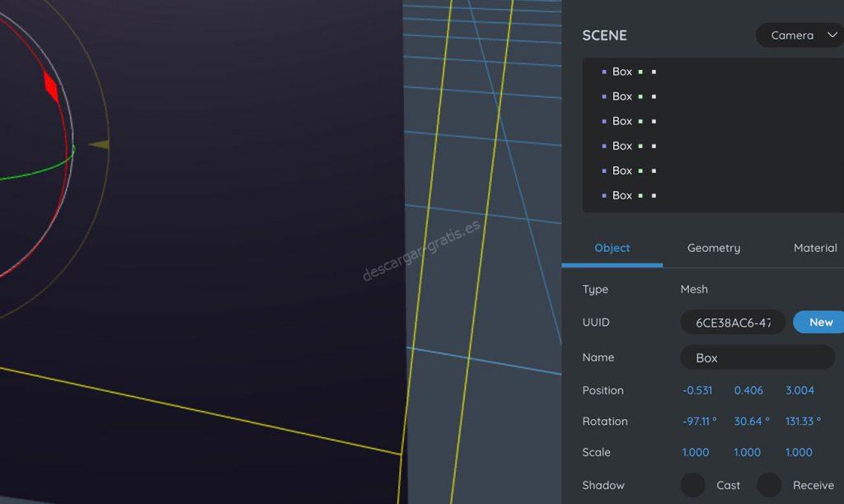This screenshot has width=844, height=504.
Task: Open the Camera dropdown
Action: coord(799,35)
